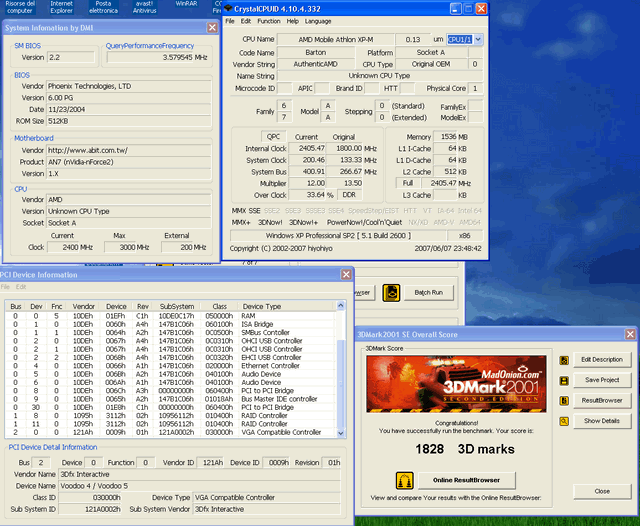
Task: Open the WinRAR desktop shortcut
Action: [186, 4]
